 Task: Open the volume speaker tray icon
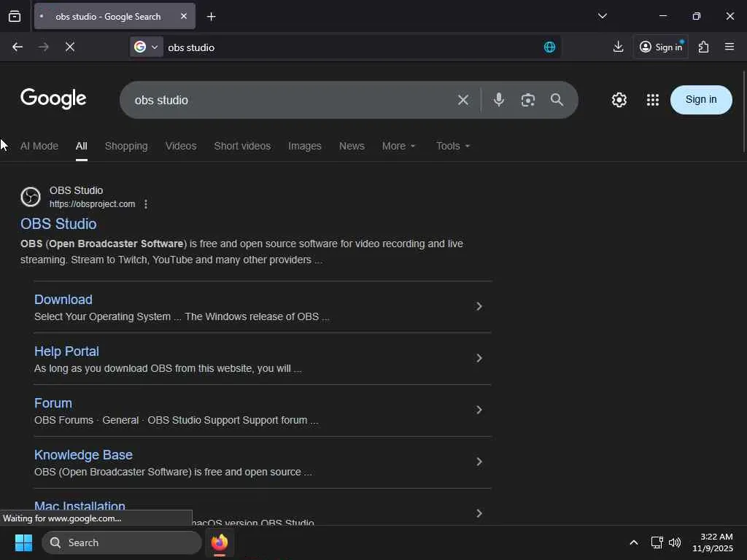[675, 542]
